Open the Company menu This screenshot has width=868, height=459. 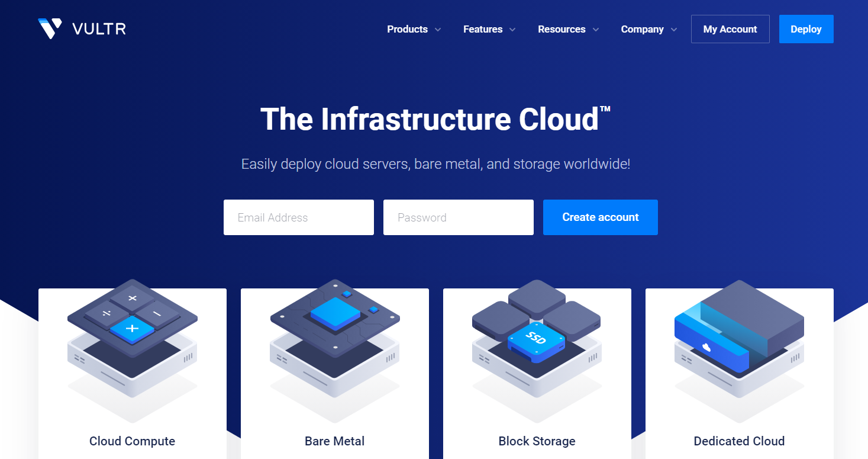(x=642, y=29)
